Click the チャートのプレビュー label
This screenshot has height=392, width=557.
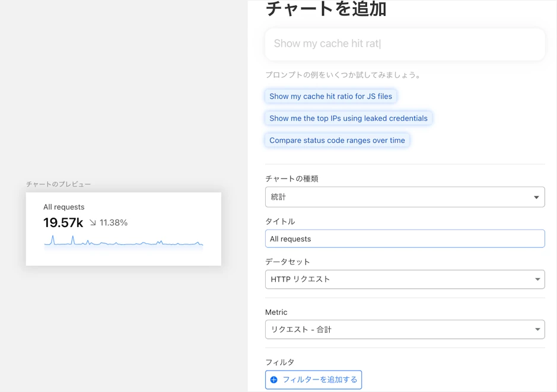pos(59,184)
